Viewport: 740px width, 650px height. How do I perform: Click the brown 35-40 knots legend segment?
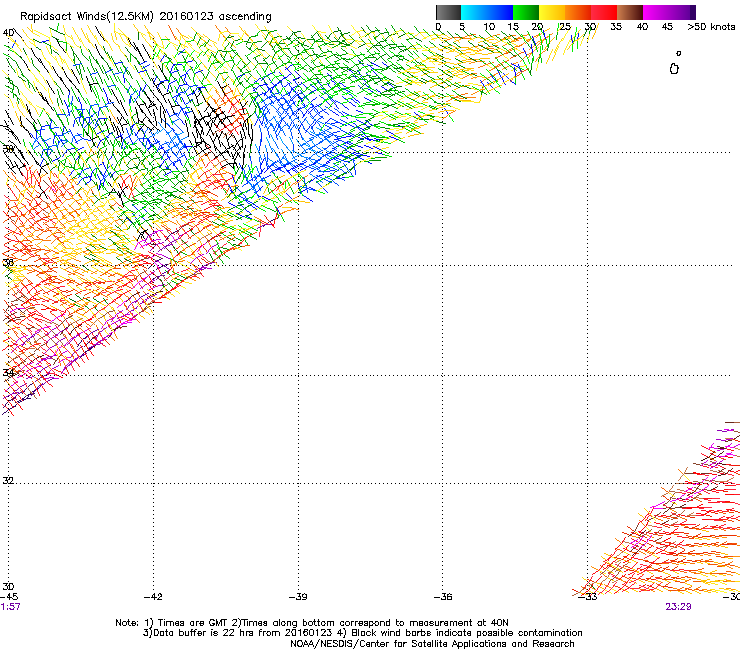630,12
